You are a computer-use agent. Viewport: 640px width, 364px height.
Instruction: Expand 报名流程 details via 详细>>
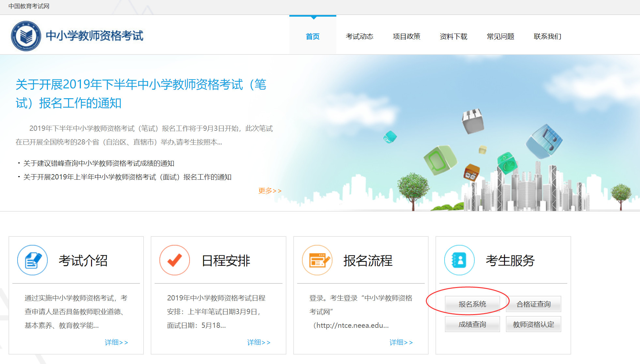pos(401,342)
